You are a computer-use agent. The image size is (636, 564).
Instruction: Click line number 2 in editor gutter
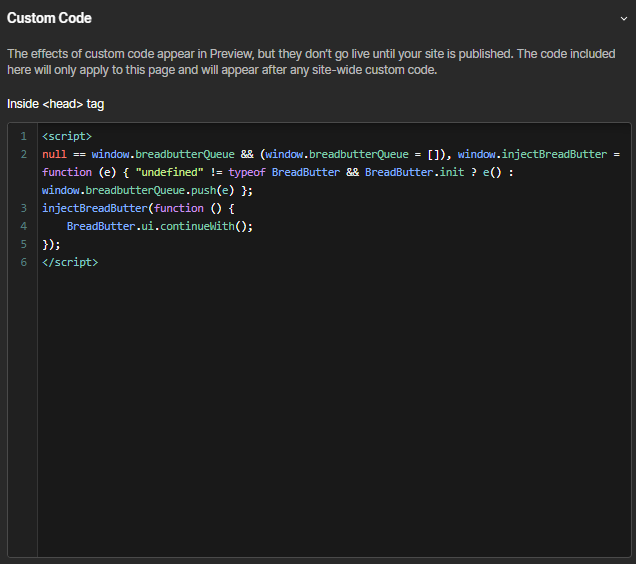pos(23,154)
